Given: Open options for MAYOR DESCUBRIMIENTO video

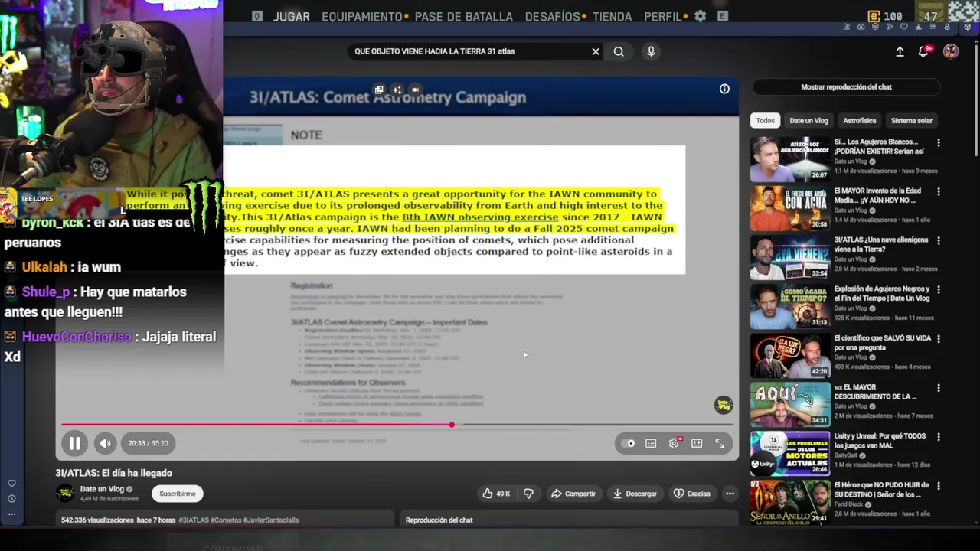Looking at the screenshot, I should point(939,388).
